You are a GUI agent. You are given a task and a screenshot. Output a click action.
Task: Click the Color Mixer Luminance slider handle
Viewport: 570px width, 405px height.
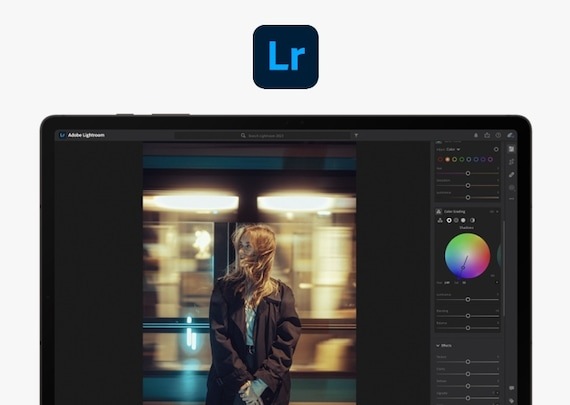(468, 197)
